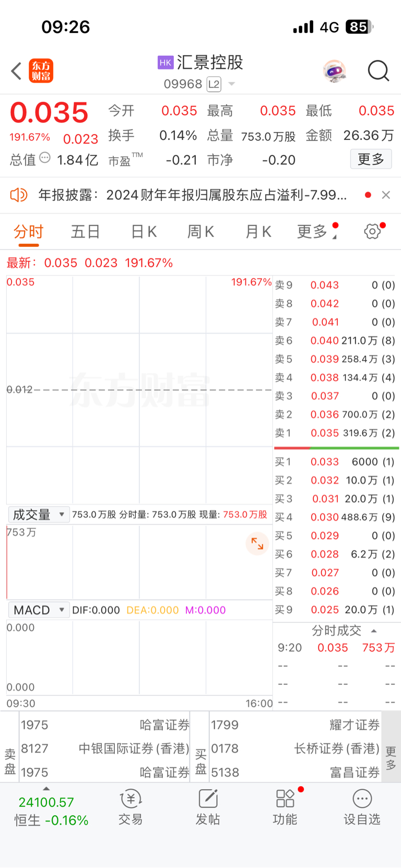Tap the 市盈TTM label
This screenshot has height=868, width=401.
(125, 160)
